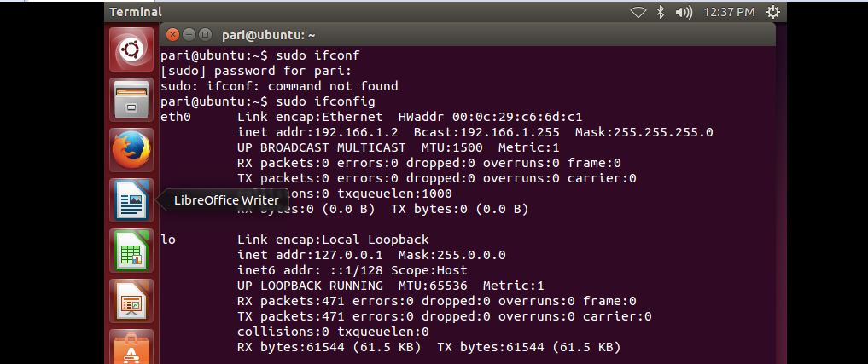Screen dimensions: 868x364
Task: Open the sound volume indicator menu
Action: pyautogui.click(x=683, y=12)
